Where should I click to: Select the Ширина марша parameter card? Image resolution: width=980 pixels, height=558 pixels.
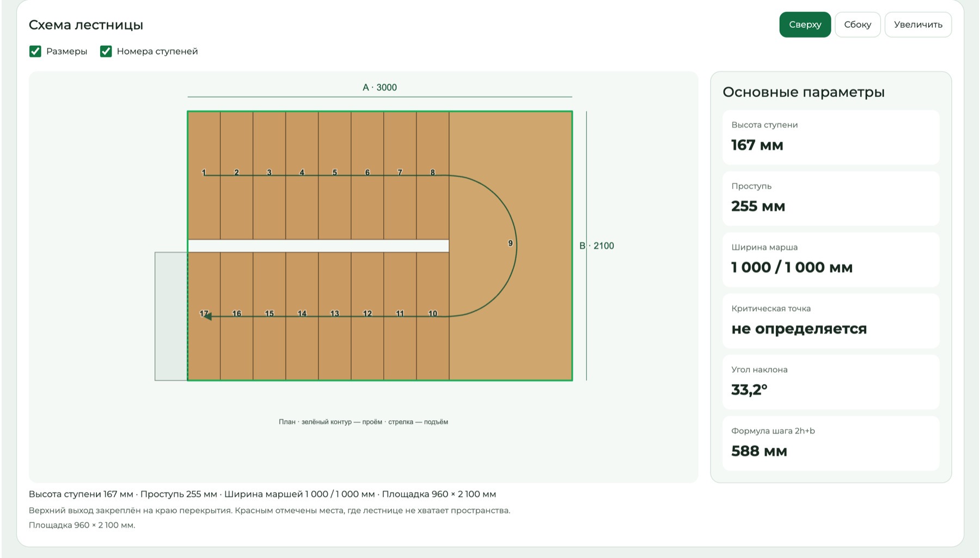pyautogui.click(x=831, y=260)
